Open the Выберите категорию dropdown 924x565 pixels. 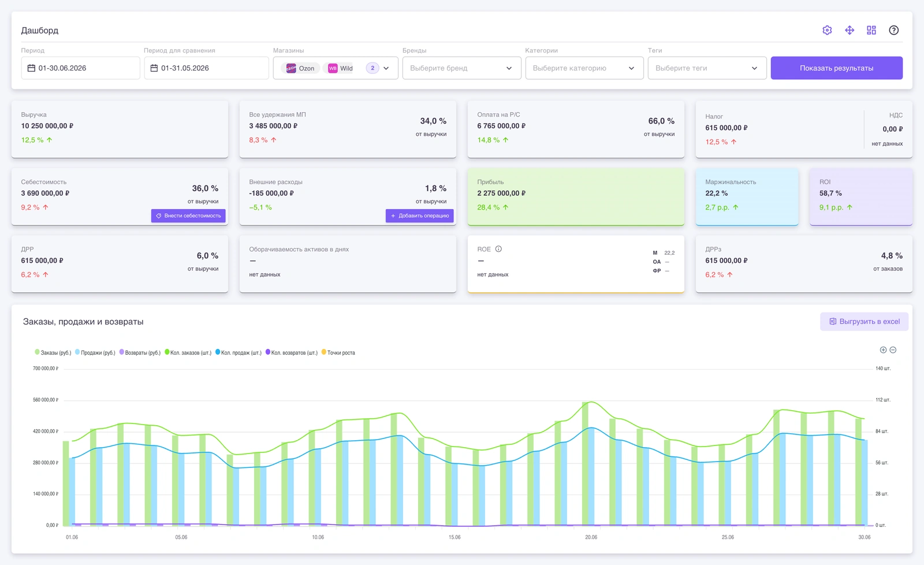click(584, 68)
